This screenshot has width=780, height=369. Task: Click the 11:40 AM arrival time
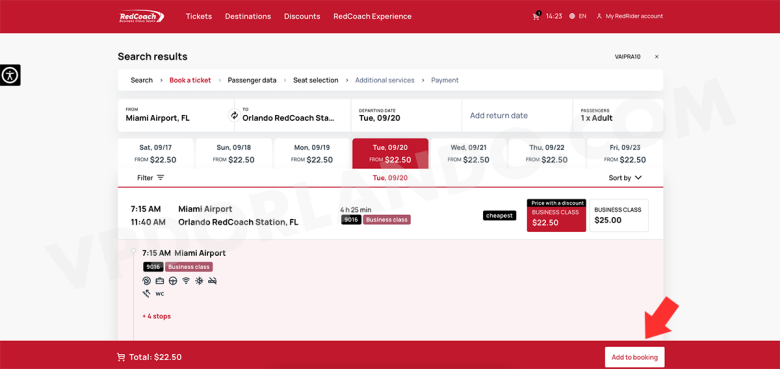(148, 222)
